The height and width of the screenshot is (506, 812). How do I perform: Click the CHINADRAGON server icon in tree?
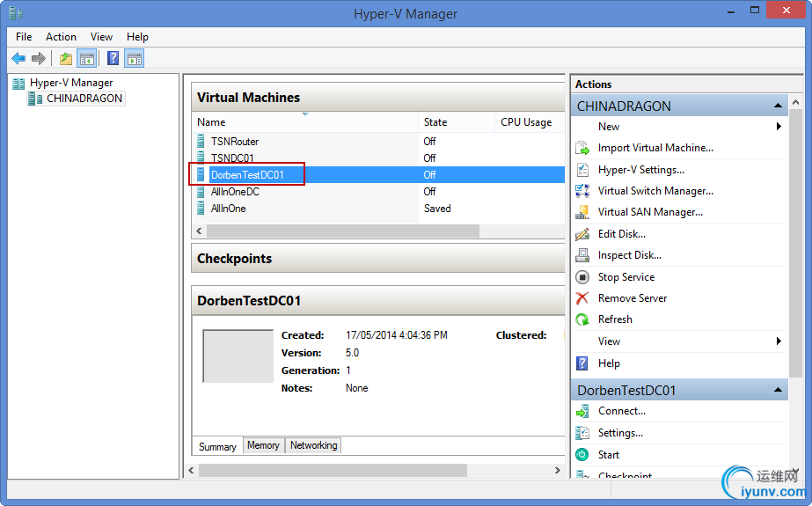(x=35, y=99)
